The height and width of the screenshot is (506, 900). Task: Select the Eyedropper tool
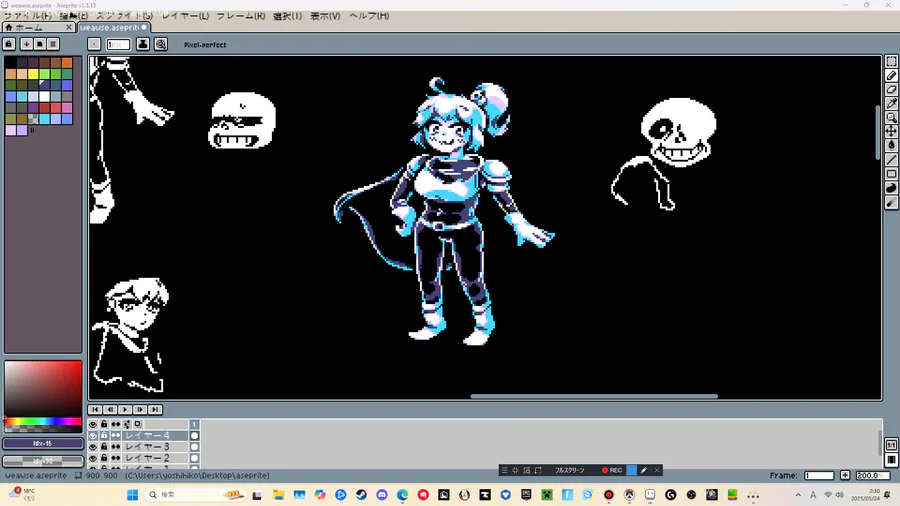[x=891, y=103]
